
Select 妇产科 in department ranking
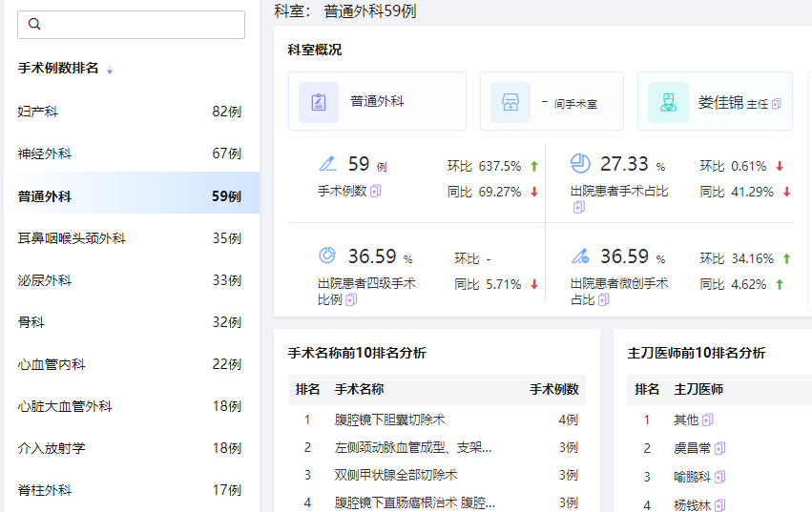[x=130, y=112]
